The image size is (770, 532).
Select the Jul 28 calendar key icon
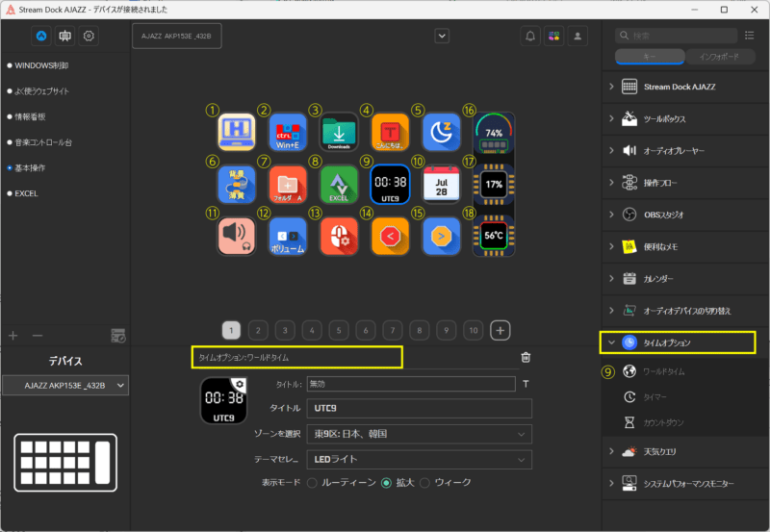[x=441, y=185]
